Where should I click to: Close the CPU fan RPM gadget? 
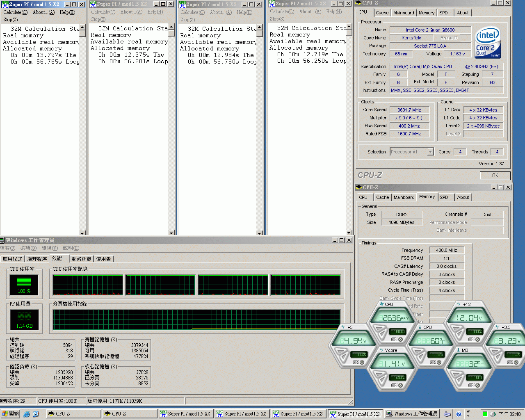tap(400, 339)
